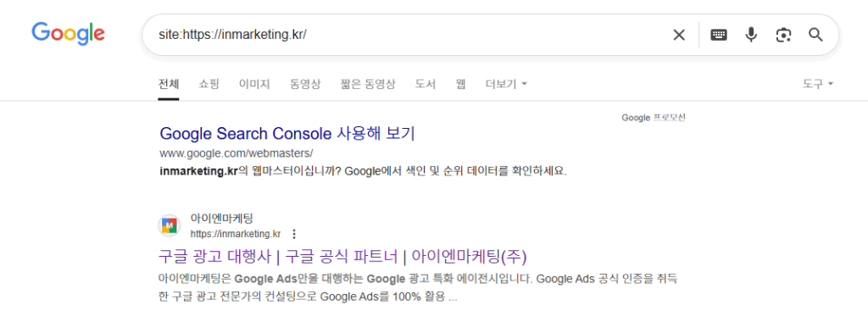Click the 아이엔마케팅 site favicon
Screen dimensions: 868x311
[x=170, y=225]
